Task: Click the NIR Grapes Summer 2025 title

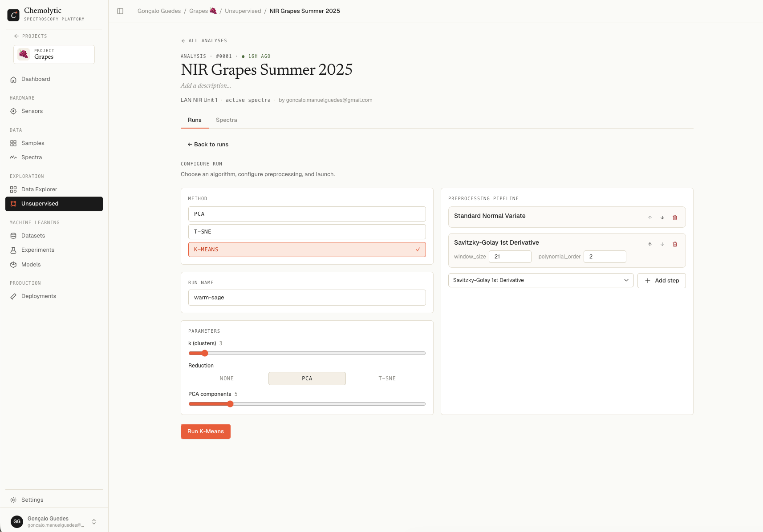Action: (267, 70)
